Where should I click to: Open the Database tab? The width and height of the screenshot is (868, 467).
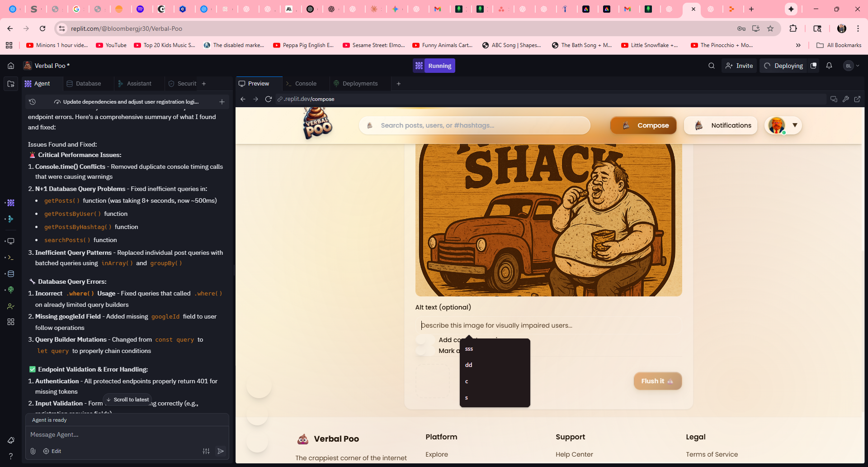click(88, 84)
